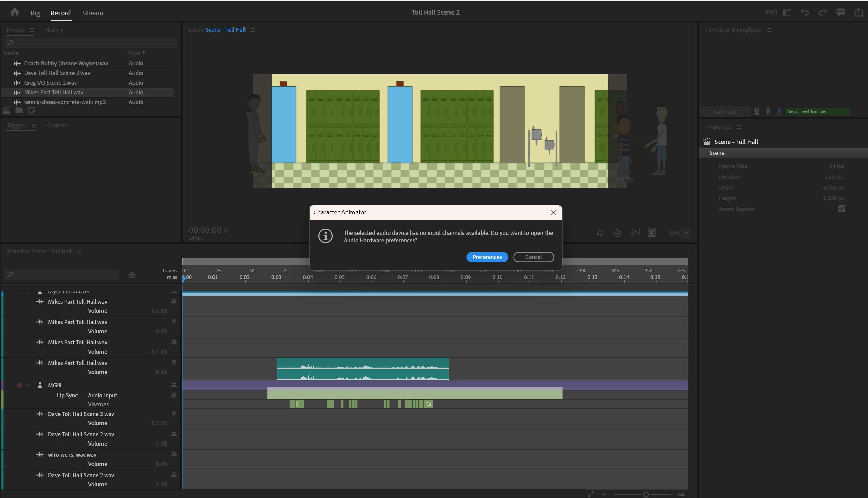This screenshot has height=498, width=868.
Task: Click the info icon in dialog
Action: coord(325,236)
